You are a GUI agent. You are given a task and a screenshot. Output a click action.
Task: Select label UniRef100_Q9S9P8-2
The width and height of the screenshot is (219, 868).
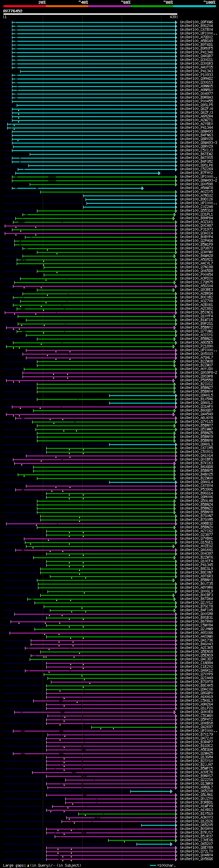pyautogui.click(x=198, y=372)
